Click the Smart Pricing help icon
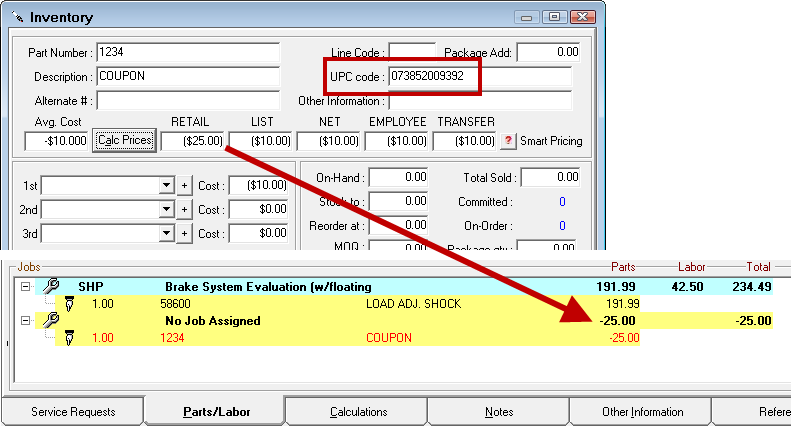 pyautogui.click(x=507, y=141)
